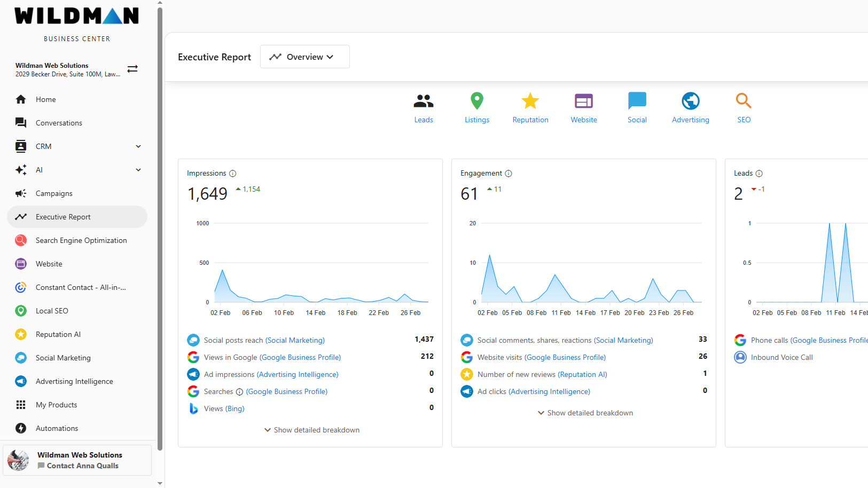The width and height of the screenshot is (868, 488).
Task: Open Google Business Profile link for Website visits
Action: (565, 357)
